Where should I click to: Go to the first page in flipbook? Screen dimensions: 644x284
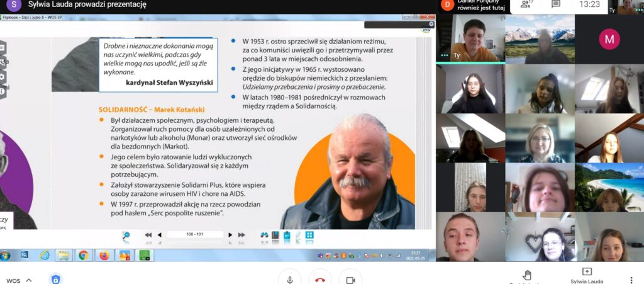click(x=148, y=235)
